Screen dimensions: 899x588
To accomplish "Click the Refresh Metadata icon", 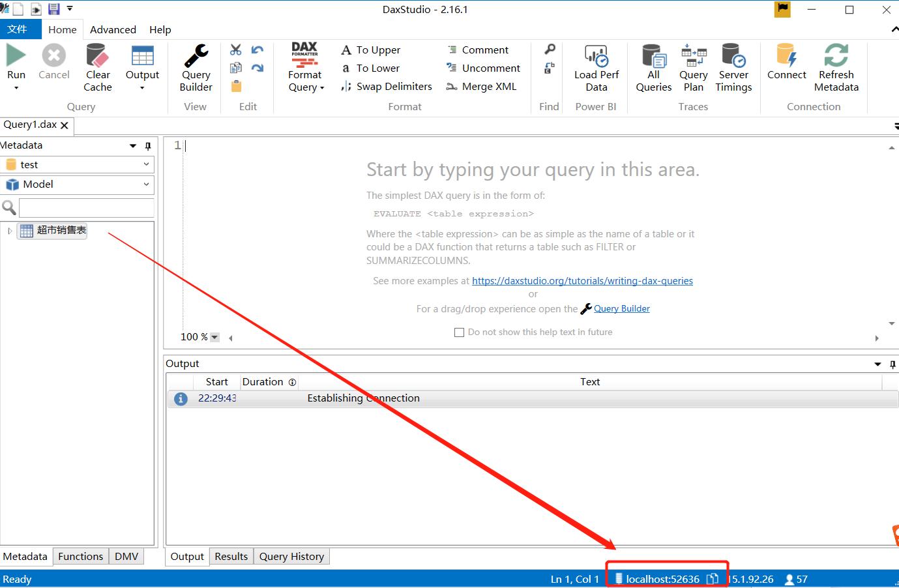I will (836, 56).
